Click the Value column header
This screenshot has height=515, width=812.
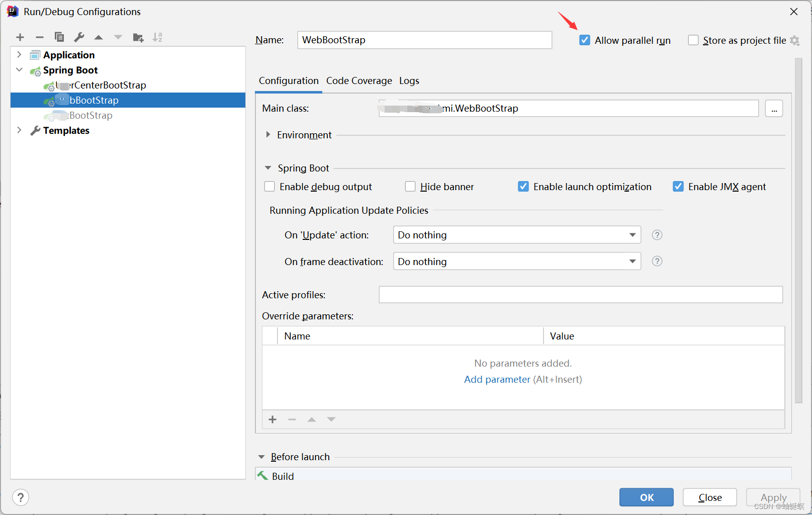click(x=664, y=336)
